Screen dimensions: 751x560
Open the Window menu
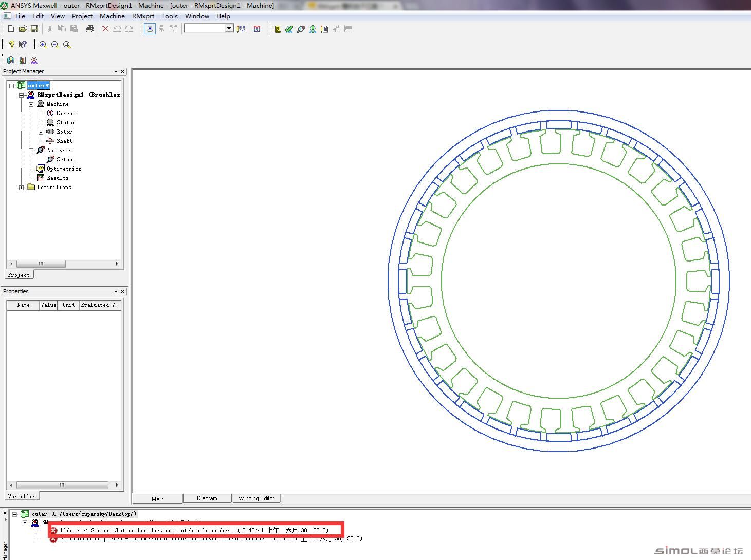(x=197, y=16)
